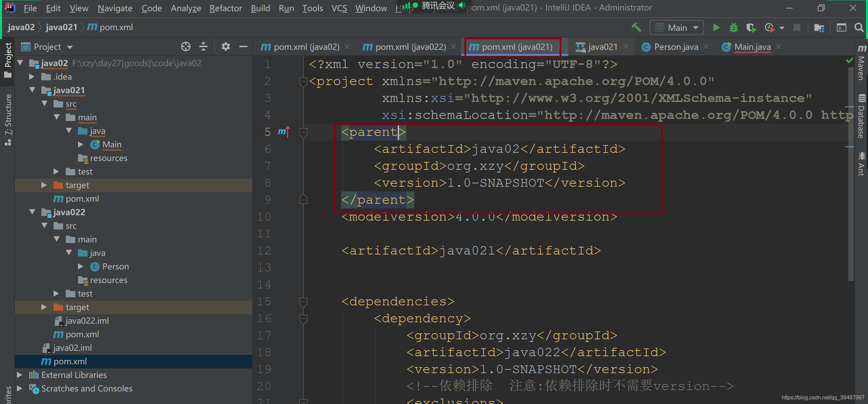Click the Debug bug icon
The width and height of the screenshot is (868, 404).
[x=733, y=28]
